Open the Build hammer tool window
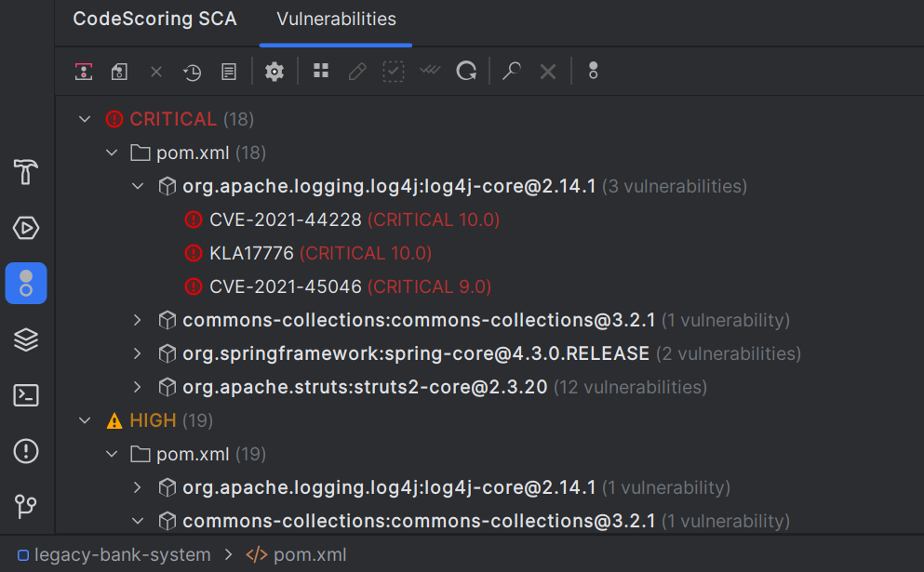 pos(25,172)
